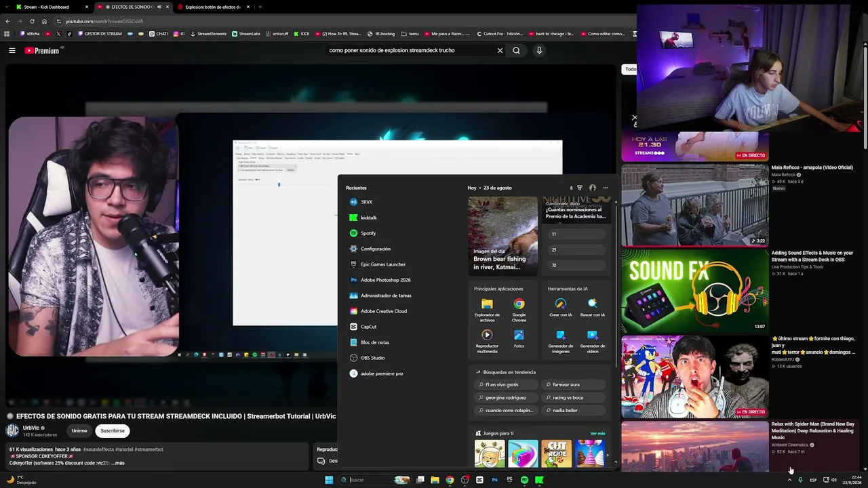This screenshot has width=868, height=488.
Task: Start YouTube voice search with microphone
Action: tap(539, 50)
